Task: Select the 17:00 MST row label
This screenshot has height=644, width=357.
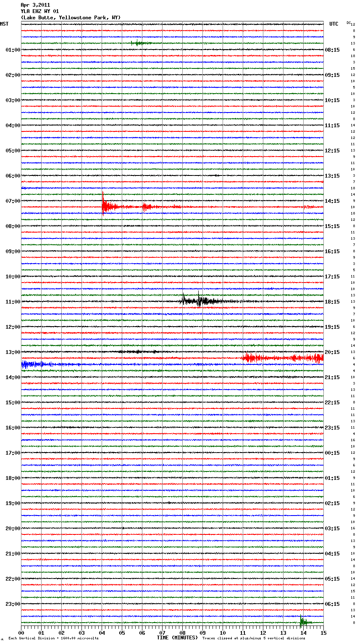Action: click(x=13, y=453)
